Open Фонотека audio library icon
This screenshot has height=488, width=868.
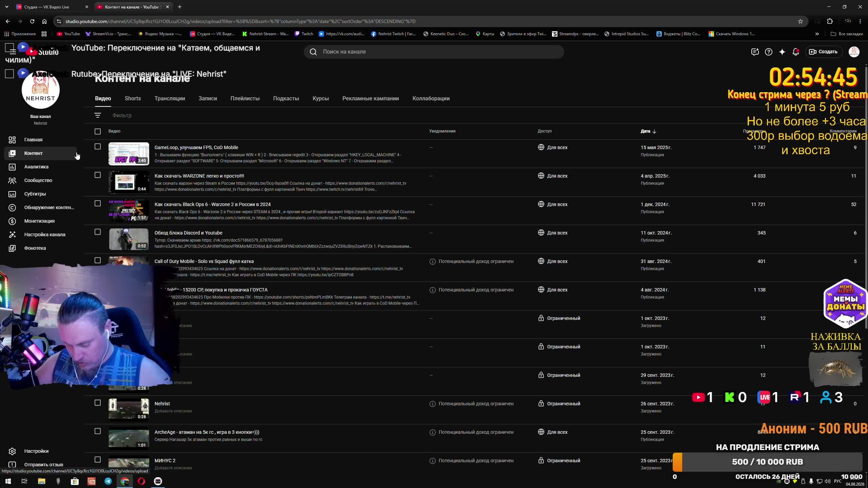pyautogui.click(x=12, y=248)
